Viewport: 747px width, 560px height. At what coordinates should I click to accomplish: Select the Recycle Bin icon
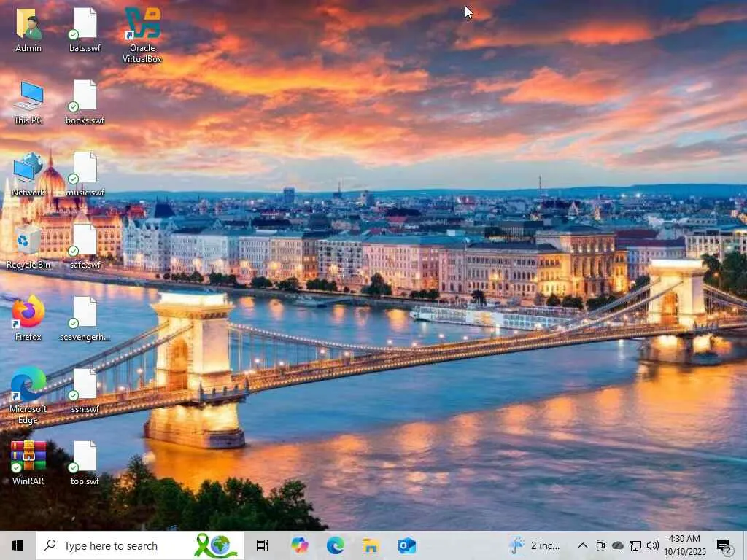28,246
